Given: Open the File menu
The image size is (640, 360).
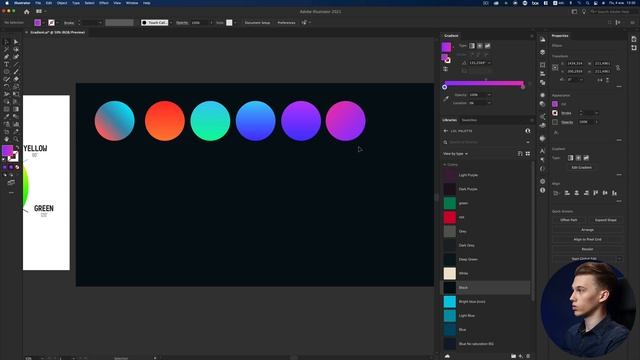Looking at the screenshot, I should pos(38,3).
